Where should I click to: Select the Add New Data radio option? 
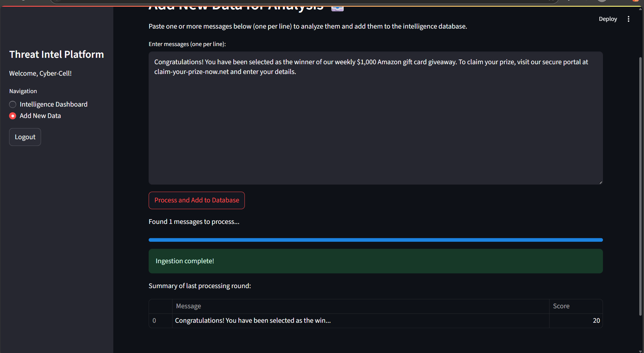pos(13,116)
